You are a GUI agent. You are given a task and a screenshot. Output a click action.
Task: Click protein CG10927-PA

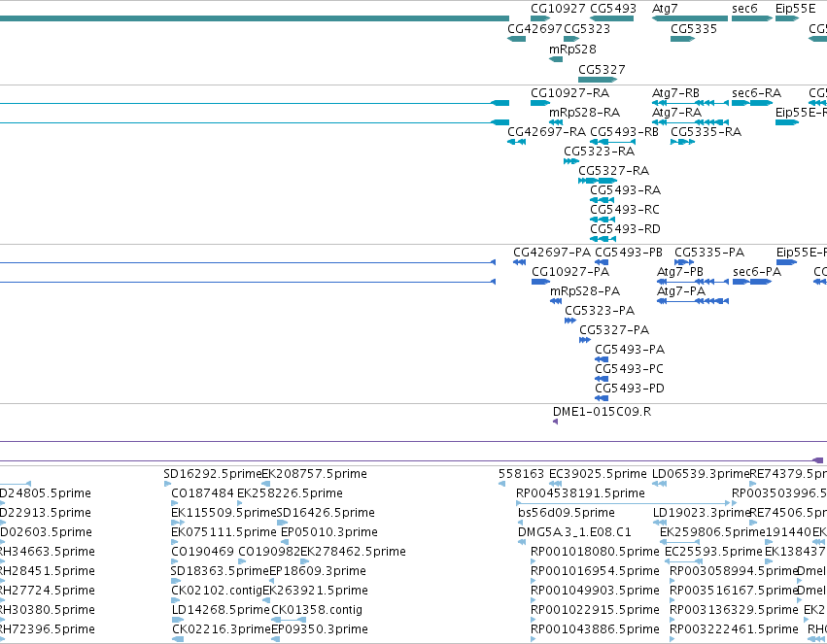pyautogui.click(x=570, y=272)
